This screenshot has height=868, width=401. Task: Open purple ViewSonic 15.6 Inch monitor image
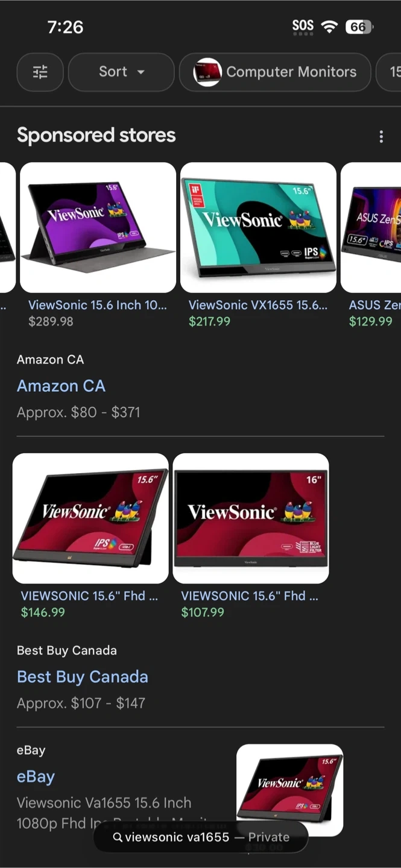click(x=98, y=227)
